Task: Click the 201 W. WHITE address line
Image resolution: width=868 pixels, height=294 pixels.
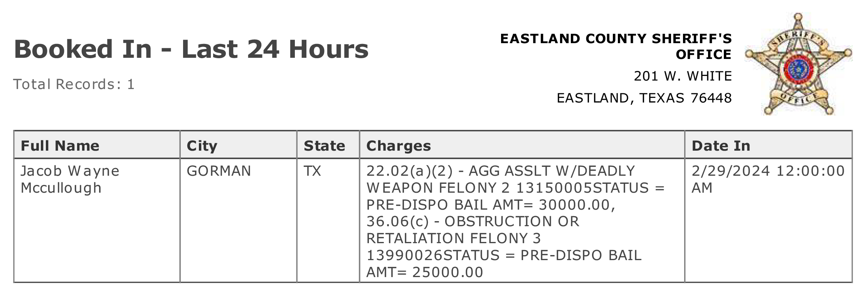Action: pyautogui.click(x=683, y=76)
